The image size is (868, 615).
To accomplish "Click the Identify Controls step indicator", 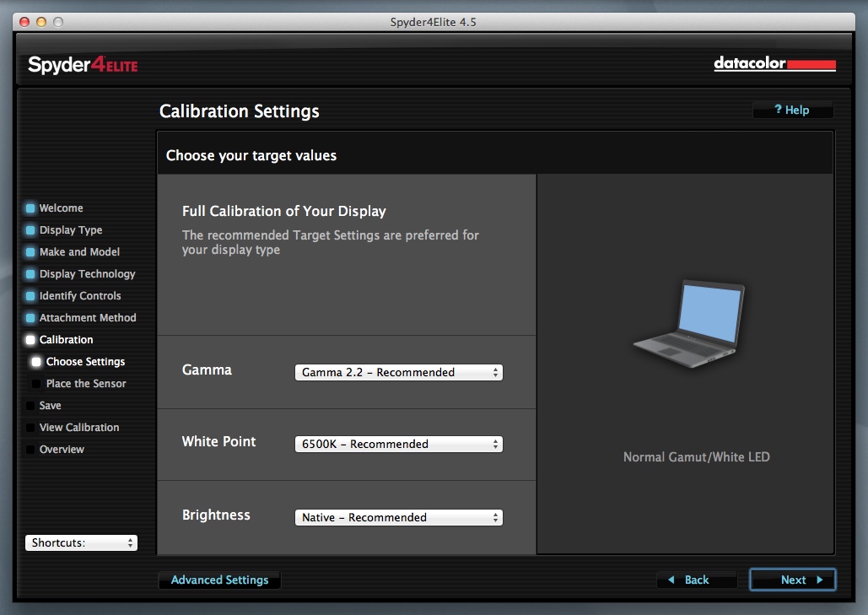I will click(30, 296).
